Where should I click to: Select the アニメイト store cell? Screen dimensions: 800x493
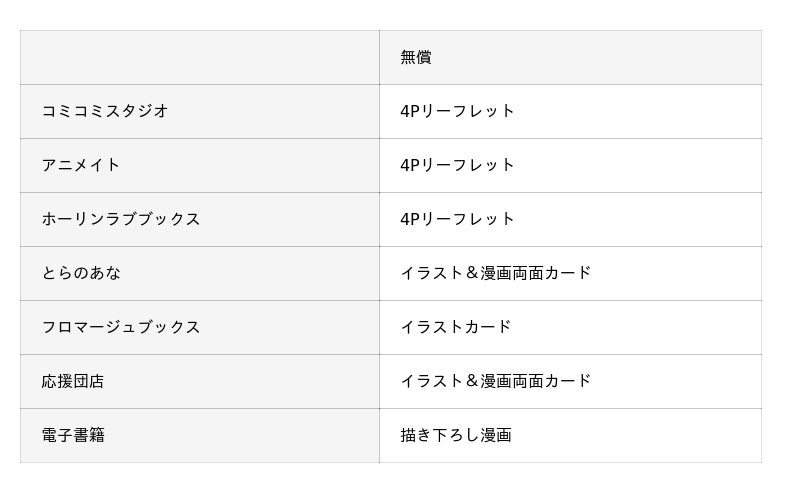pos(81,165)
